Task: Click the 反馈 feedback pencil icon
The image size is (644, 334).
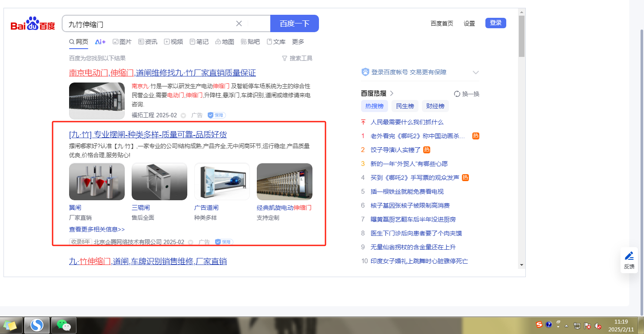Action: click(629, 256)
